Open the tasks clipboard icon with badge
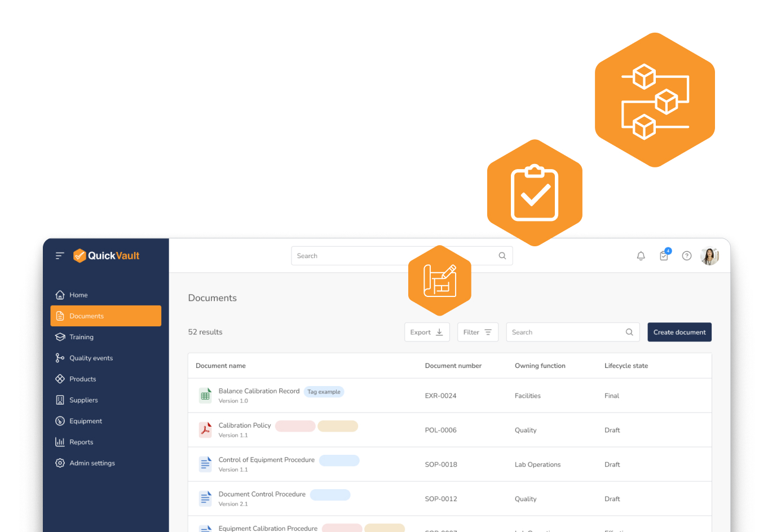768x532 pixels. pos(664,256)
